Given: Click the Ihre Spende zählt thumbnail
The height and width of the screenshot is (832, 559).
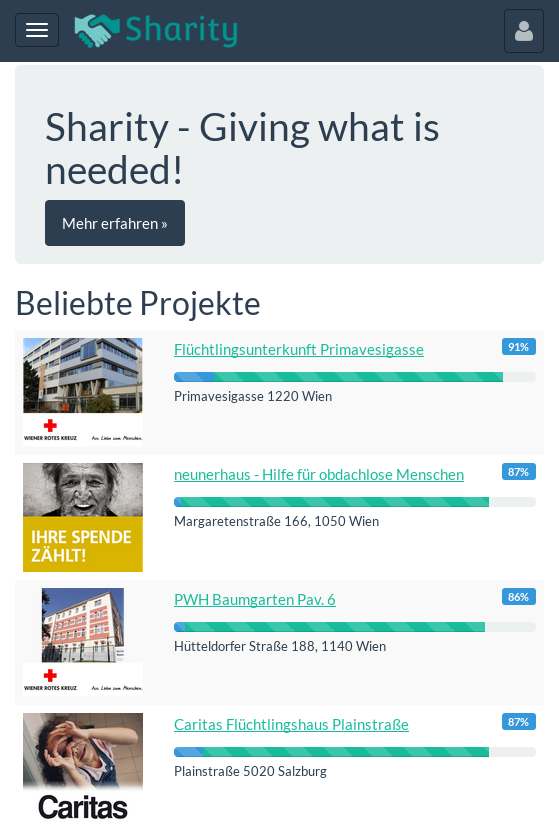Looking at the screenshot, I should coord(83,517).
